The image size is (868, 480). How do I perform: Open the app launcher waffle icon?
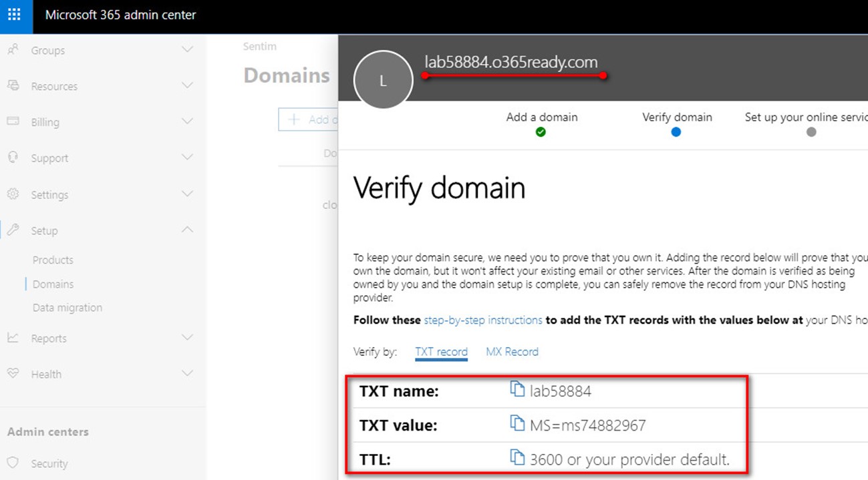click(14, 15)
